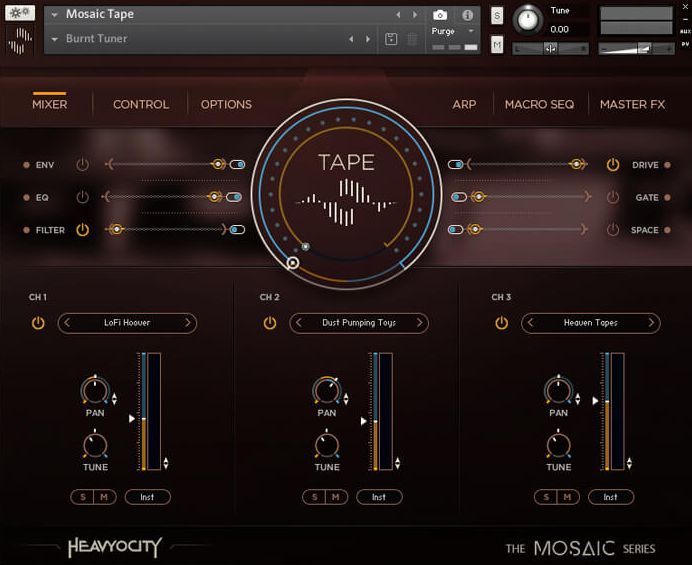Open the instrument info icon
This screenshot has width=692, height=565.
tap(467, 15)
